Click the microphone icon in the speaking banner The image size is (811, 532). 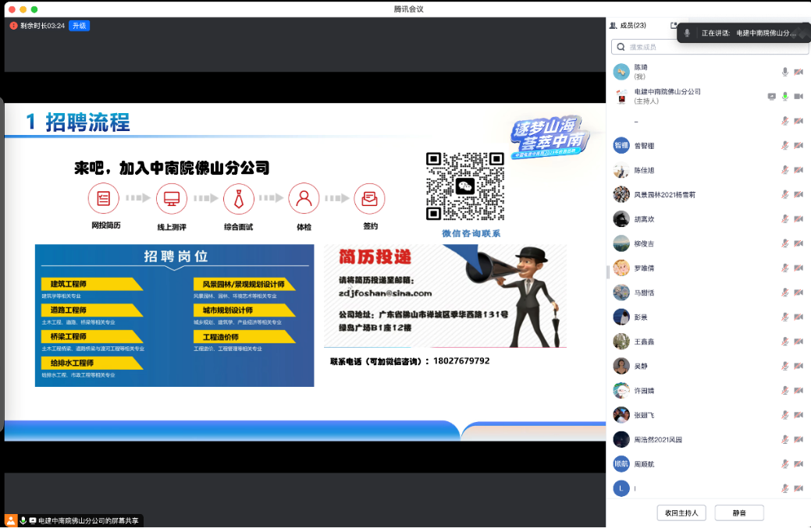[687, 33]
